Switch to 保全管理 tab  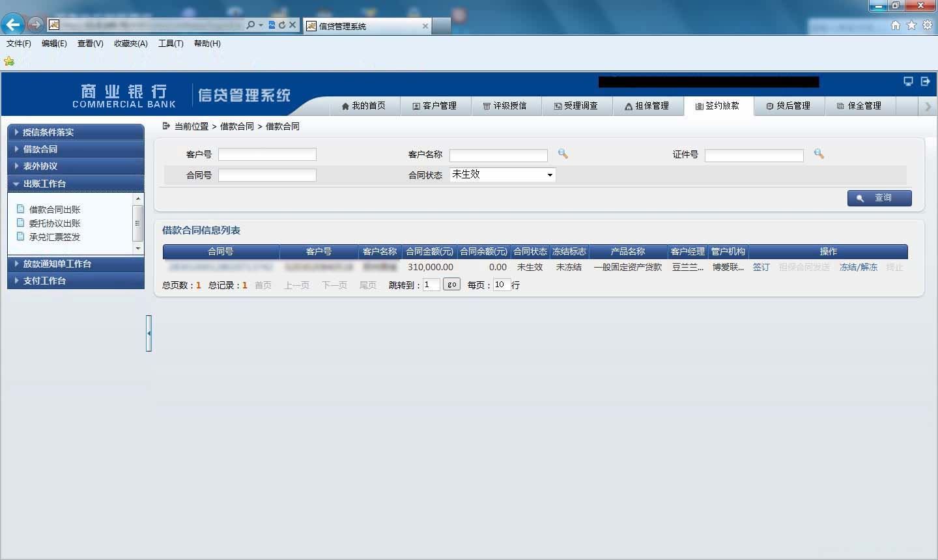859,105
